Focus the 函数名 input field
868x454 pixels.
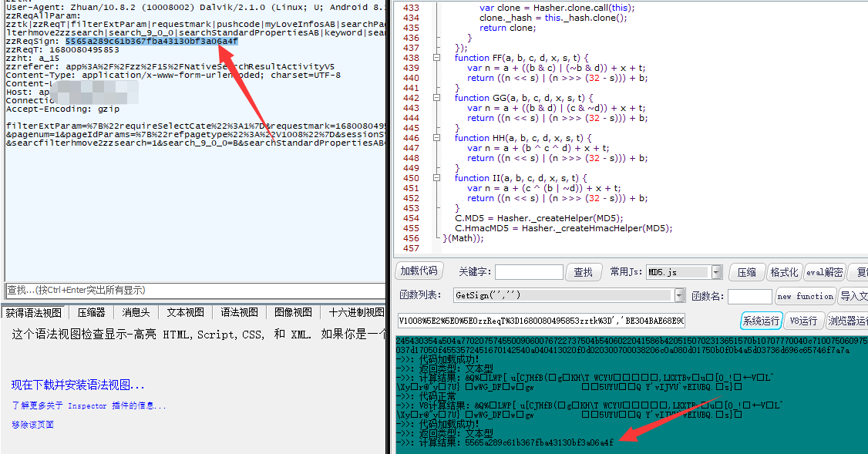pyautogui.click(x=749, y=296)
